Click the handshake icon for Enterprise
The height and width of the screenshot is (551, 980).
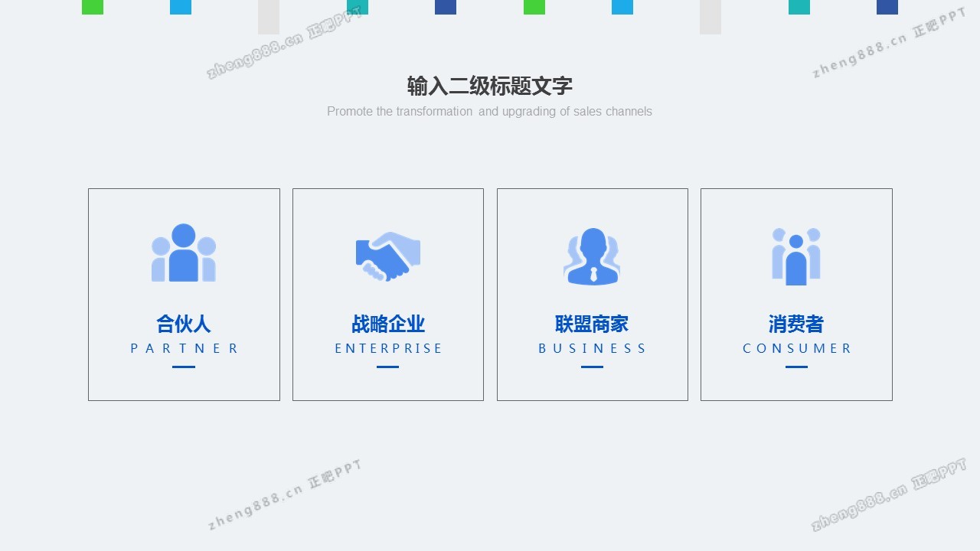pyautogui.click(x=388, y=256)
